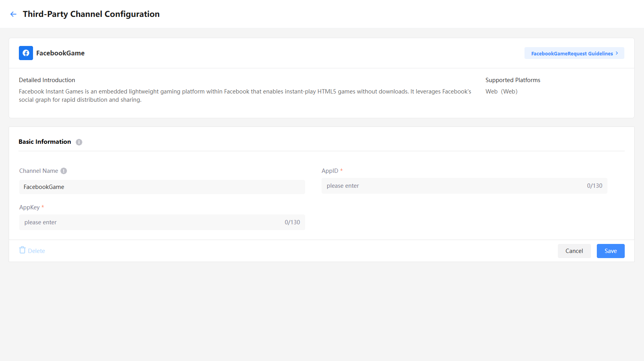
Task: Click the Facebook logo icon
Action: coord(26,53)
